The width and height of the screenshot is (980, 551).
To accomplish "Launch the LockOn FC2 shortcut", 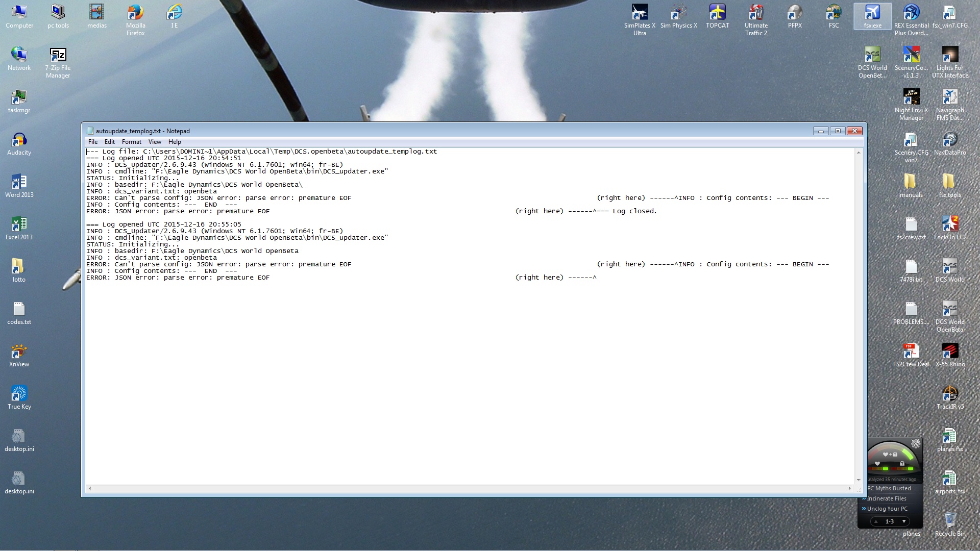I will (x=950, y=228).
